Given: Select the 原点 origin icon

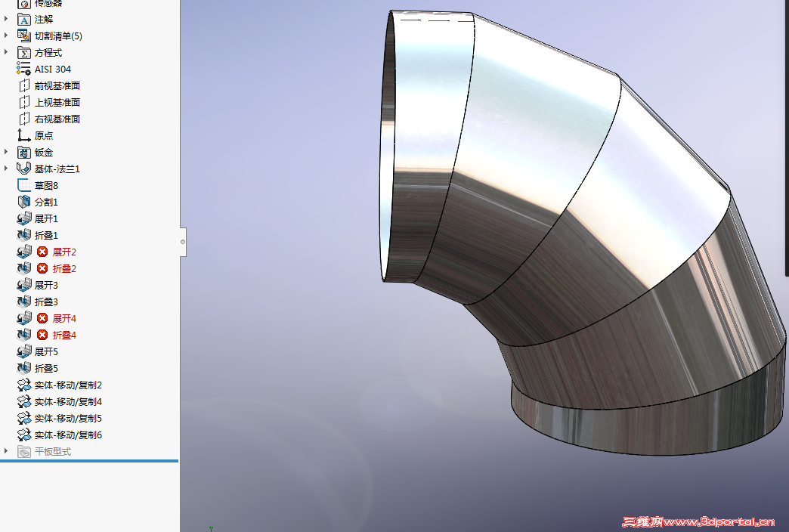Looking at the screenshot, I should tap(23, 135).
